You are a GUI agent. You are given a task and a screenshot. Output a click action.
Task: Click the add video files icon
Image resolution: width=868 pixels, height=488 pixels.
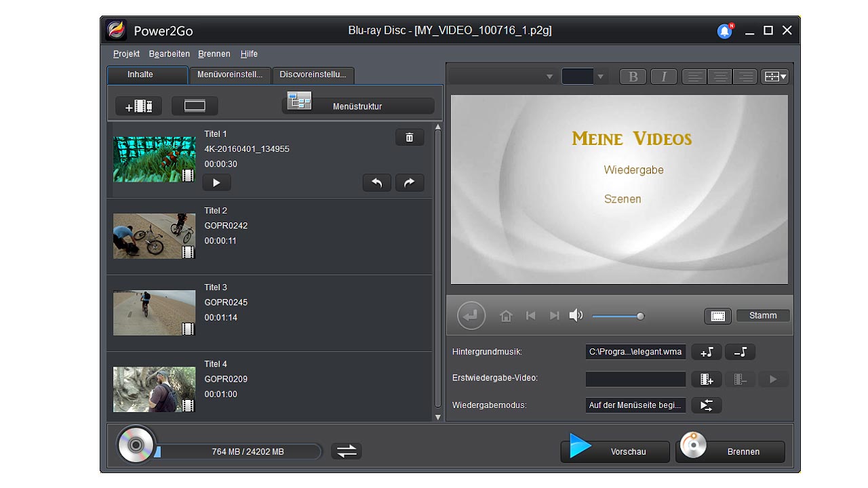click(138, 105)
